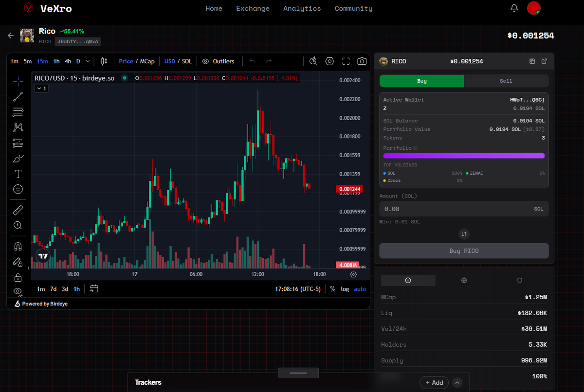584x392 pixels.
Task: Open the globe links tab
Action: [464, 280]
